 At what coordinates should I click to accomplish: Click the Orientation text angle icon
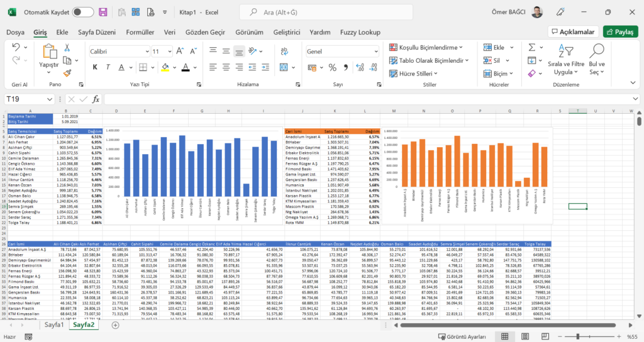253,51
